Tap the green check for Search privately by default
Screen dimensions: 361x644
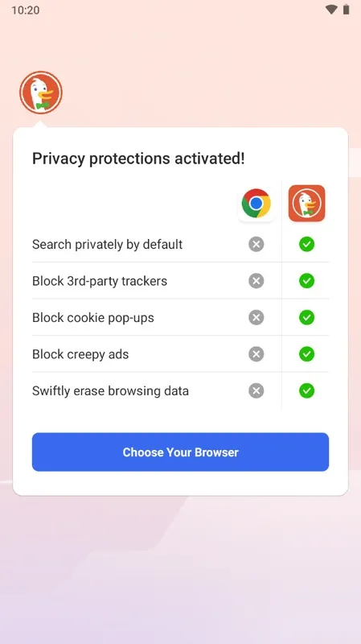click(306, 245)
